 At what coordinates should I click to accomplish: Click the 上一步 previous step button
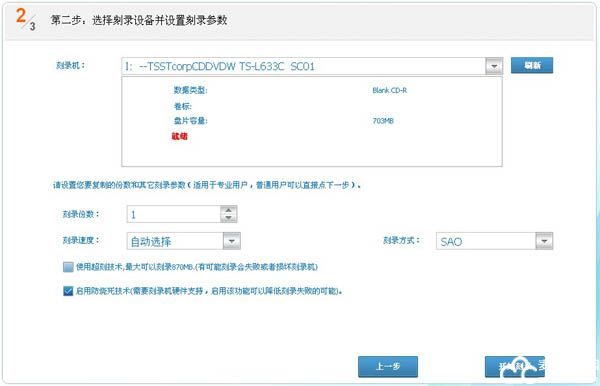[x=388, y=366]
